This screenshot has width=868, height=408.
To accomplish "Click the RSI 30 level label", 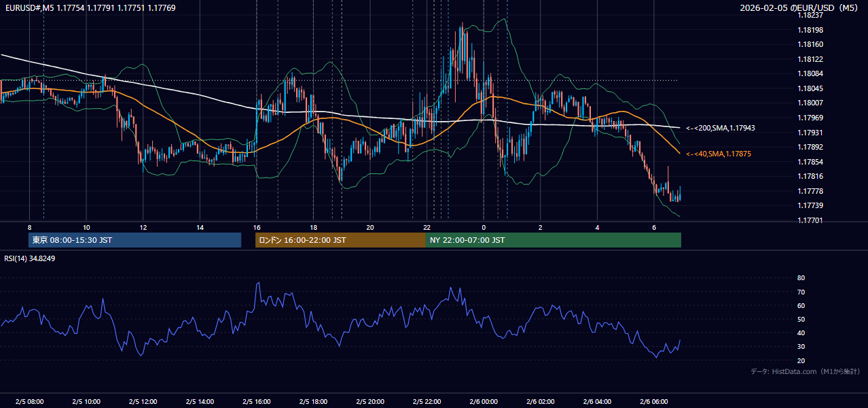I will 801,347.
